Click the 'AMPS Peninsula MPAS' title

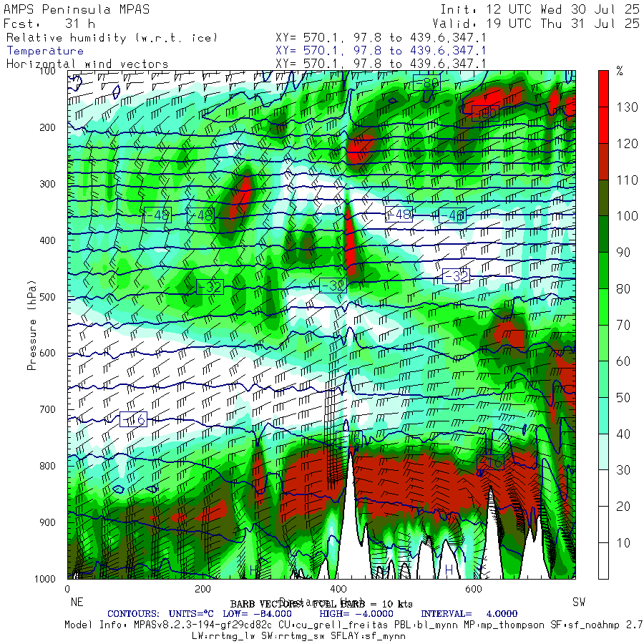pyautogui.click(x=77, y=9)
